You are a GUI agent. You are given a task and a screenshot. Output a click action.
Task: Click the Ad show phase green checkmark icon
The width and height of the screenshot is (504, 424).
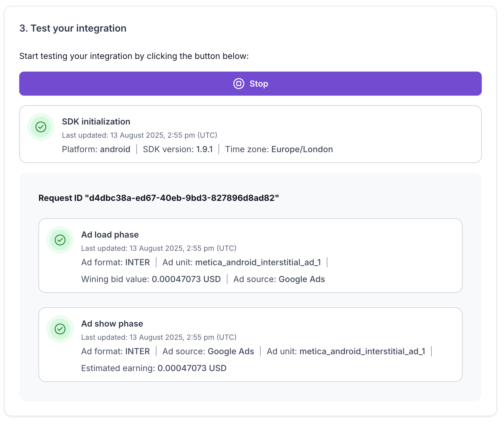pyautogui.click(x=60, y=329)
